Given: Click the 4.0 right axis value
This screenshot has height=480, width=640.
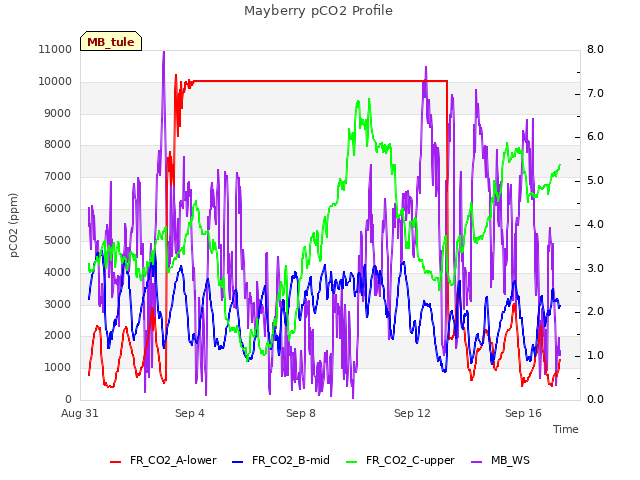Looking at the screenshot, I should coord(596,224).
